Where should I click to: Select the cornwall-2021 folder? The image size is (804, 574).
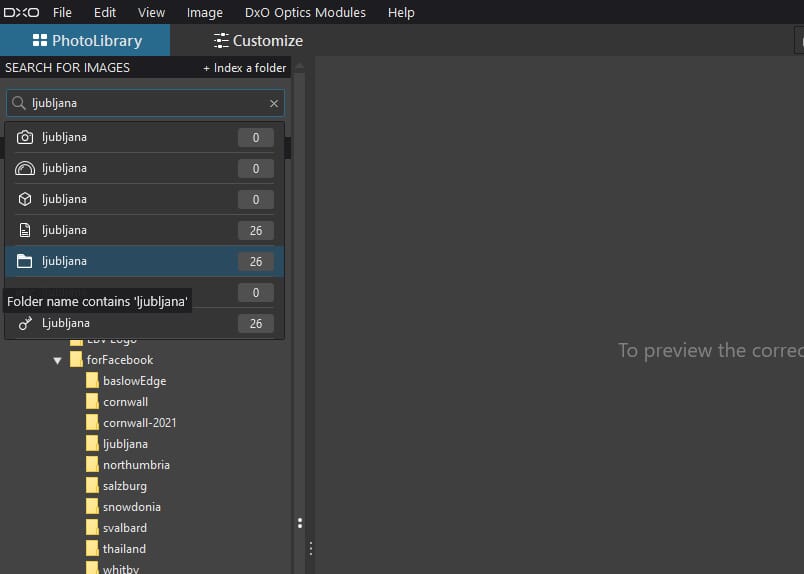pos(139,423)
